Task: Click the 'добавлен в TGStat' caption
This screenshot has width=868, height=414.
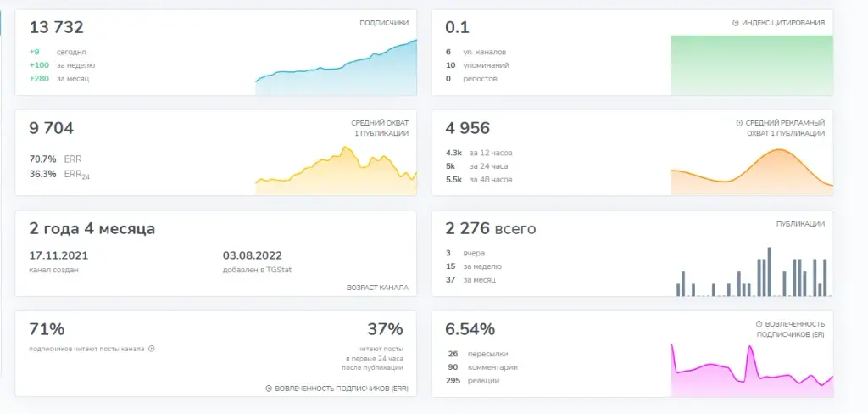Action: point(257,271)
